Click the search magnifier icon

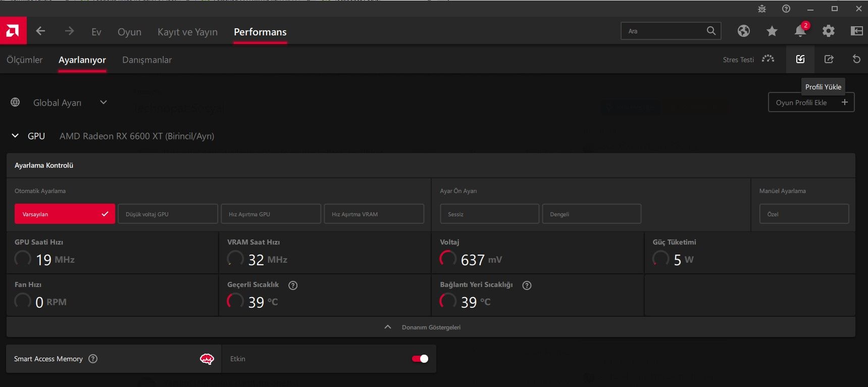(711, 31)
